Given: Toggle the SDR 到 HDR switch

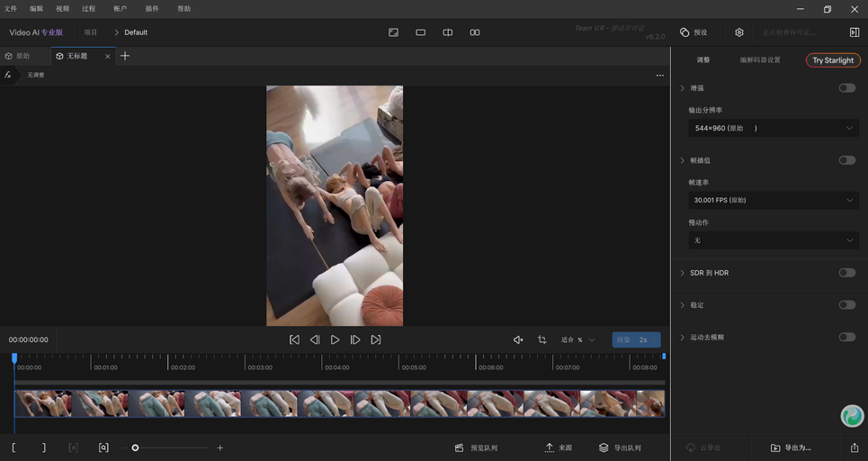Looking at the screenshot, I should point(847,273).
